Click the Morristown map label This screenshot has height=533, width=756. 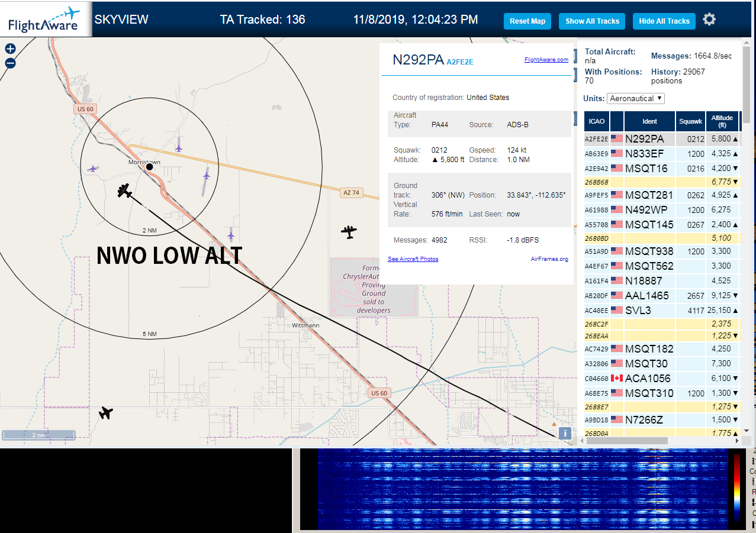[144, 161]
